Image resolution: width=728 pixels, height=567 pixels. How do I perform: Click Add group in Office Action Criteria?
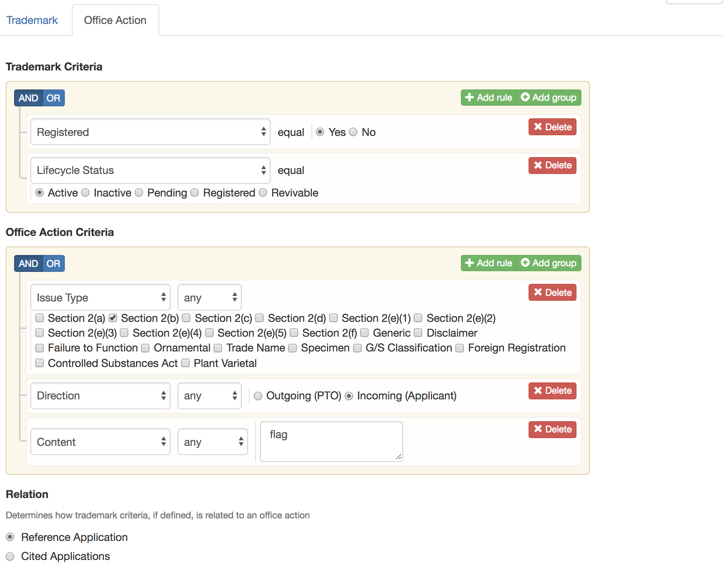(549, 263)
